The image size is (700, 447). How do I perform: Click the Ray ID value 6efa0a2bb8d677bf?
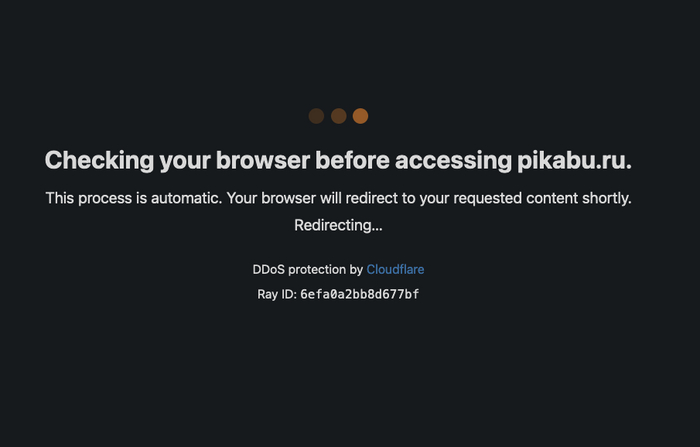359,295
